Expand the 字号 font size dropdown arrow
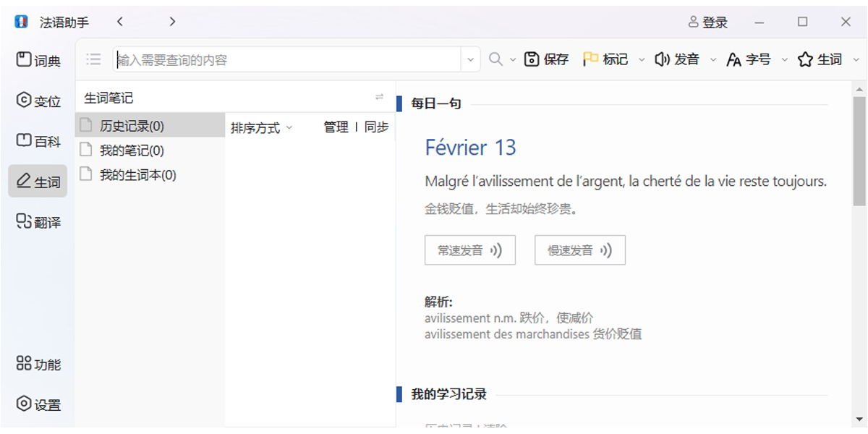The image size is (868, 434). [x=784, y=60]
